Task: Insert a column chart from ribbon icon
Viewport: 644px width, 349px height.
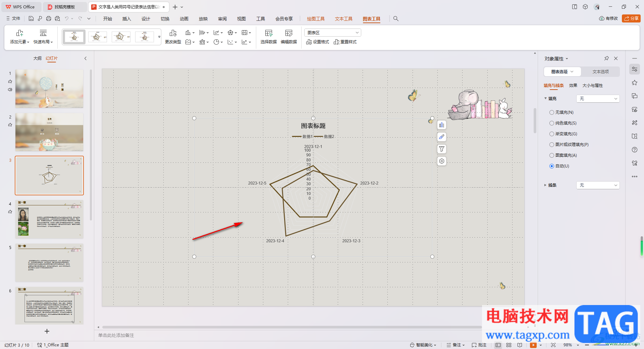Action: coord(188,33)
